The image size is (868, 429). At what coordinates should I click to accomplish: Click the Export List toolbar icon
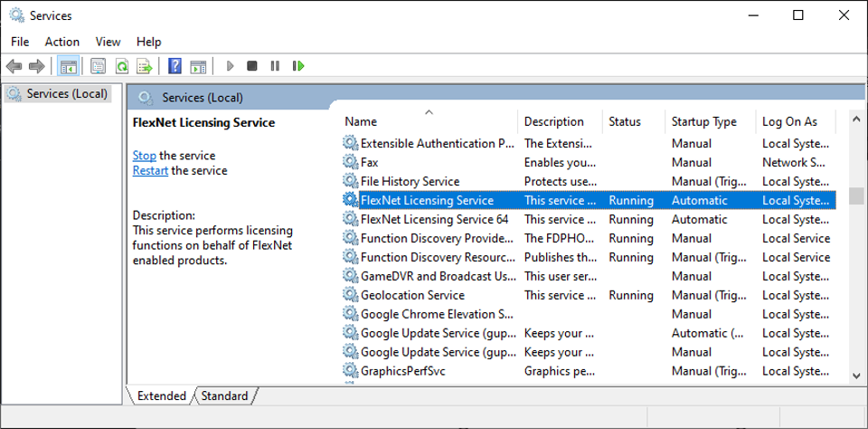145,66
